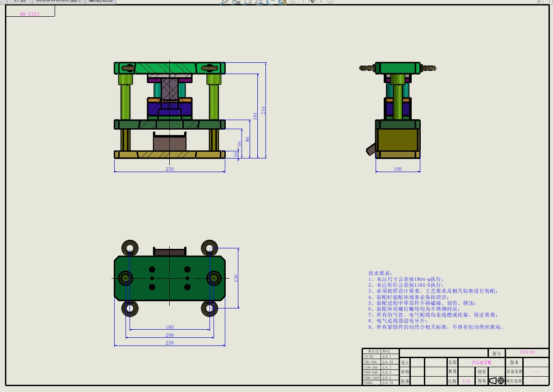Select note 7 about 气管、电气配线
The height and width of the screenshot is (392, 553).
coord(433,315)
